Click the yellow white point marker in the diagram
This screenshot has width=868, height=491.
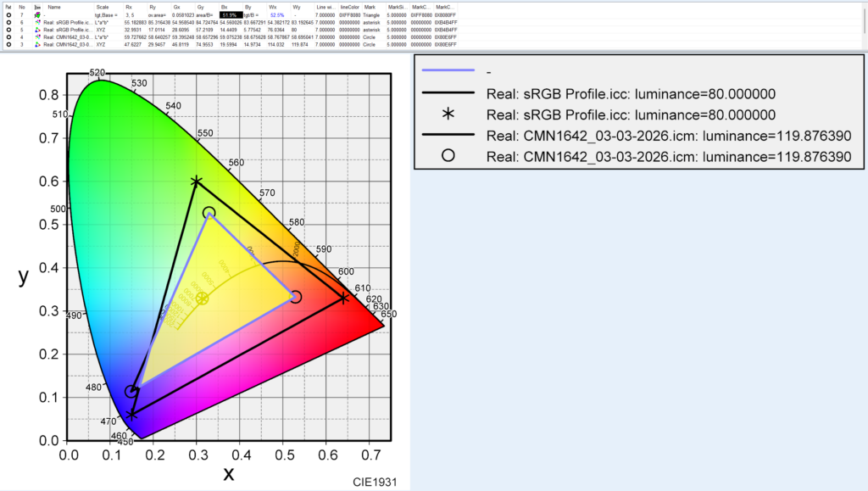tap(202, 299)
